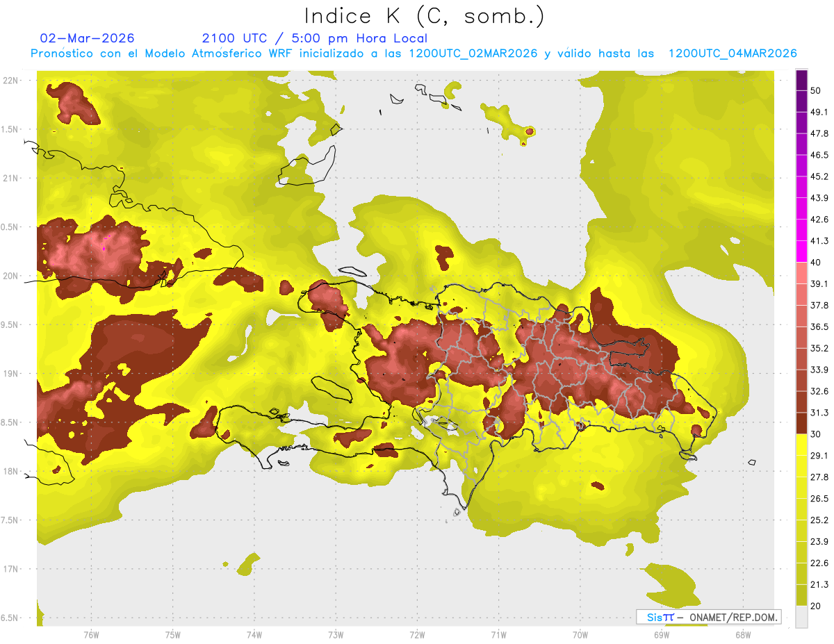Click the "40" colorbar label
This screenshot has height=644, width=834.
click(817, 263)
